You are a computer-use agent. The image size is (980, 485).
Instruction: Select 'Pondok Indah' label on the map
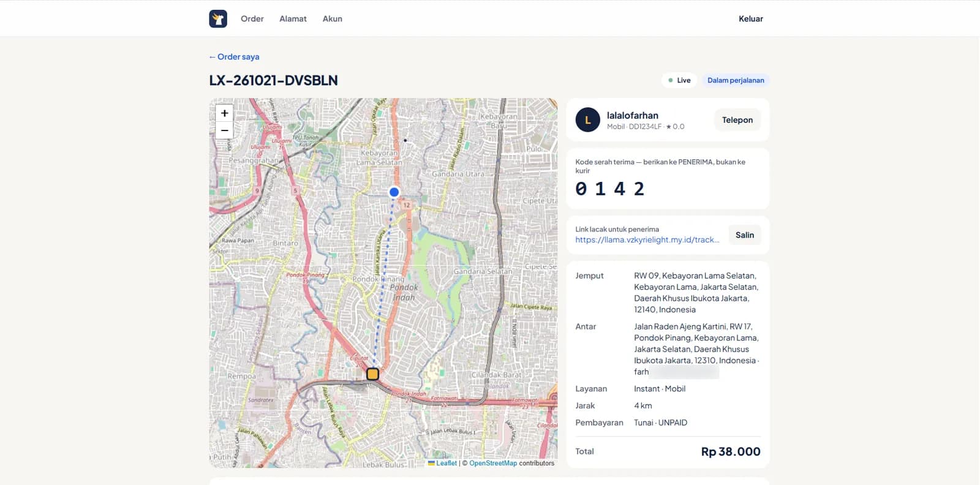tap(404, 293)
